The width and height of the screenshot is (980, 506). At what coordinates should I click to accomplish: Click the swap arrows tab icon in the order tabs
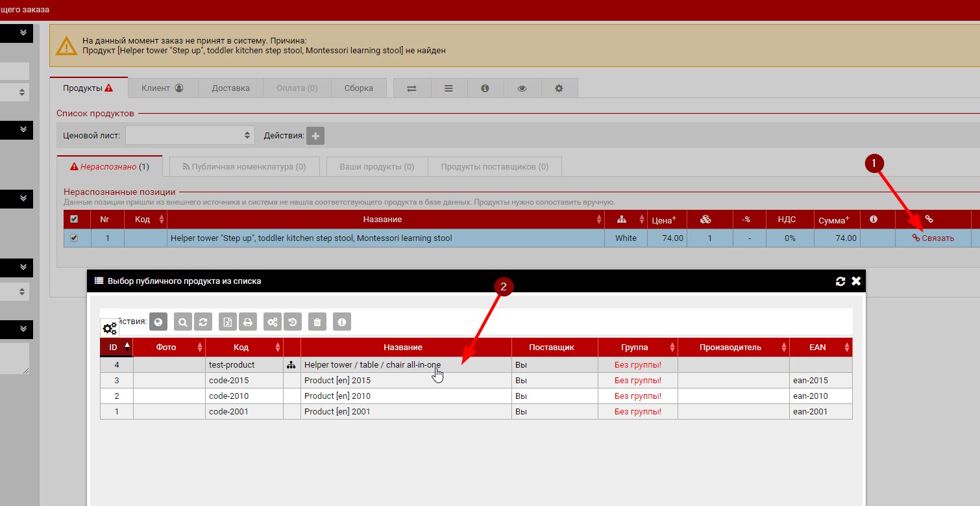pyautogui.click(x=411, y=88)
